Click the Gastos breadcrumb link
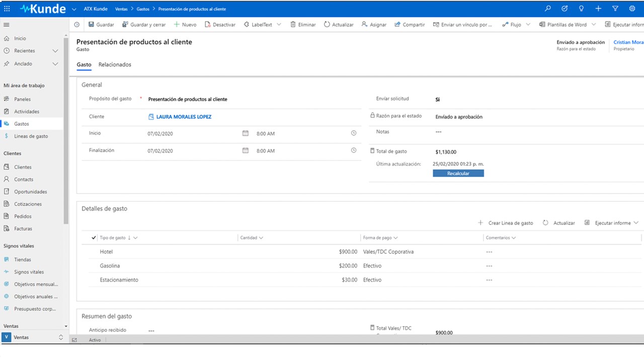Viewport: 644px width, 362px height. pyautogui.click(x=143, y=9)
